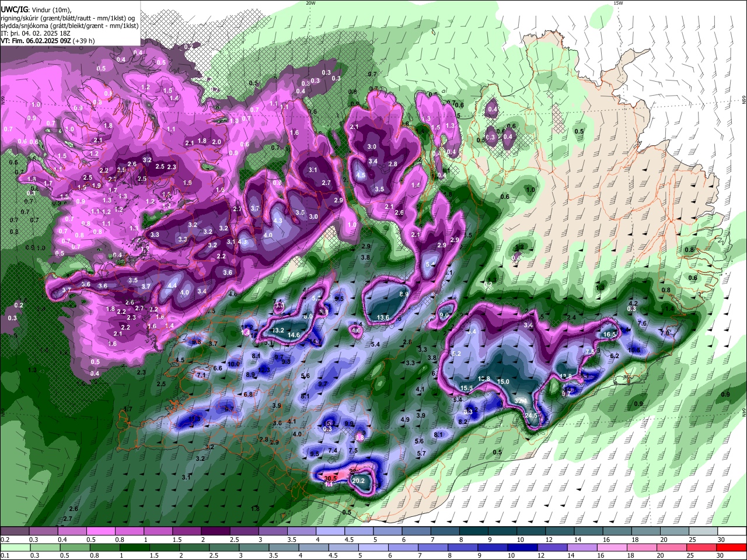Click the bright pink 0.5–0.8 snow scale swatch
The width and height of the screenshot is (747, 560).
pos(100,531)
